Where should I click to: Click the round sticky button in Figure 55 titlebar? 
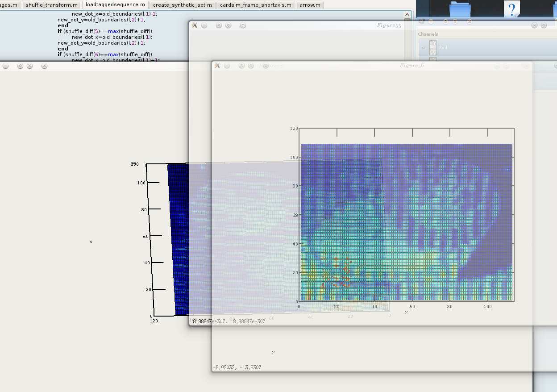(x=204, y=25)
